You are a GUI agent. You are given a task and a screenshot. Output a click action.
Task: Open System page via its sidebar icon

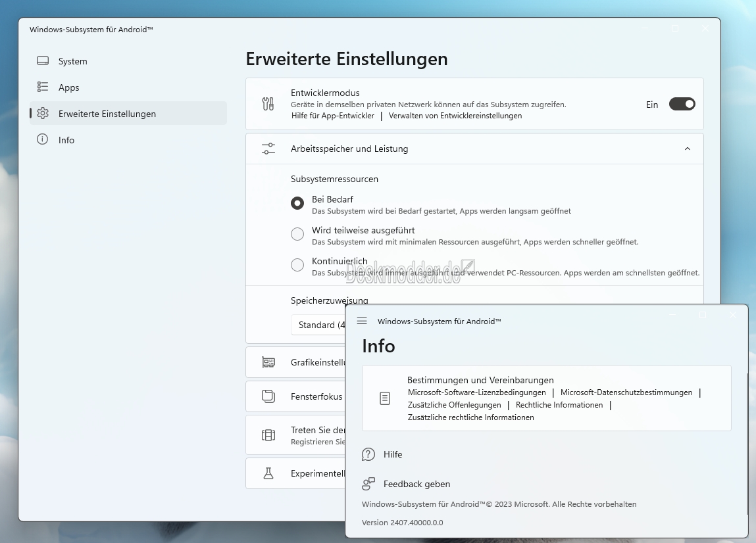pyautogui.click(x=43, y=60)
